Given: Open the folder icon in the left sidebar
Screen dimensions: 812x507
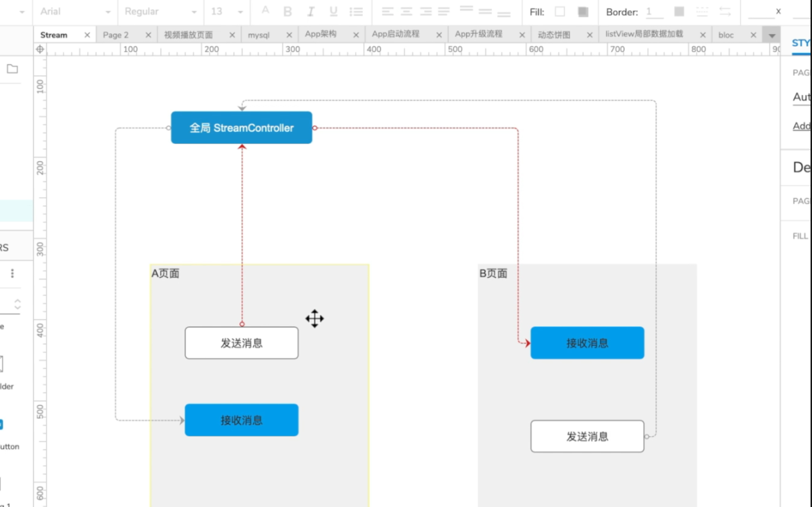Looking at the screenshot, I should [x=12, y=69].
